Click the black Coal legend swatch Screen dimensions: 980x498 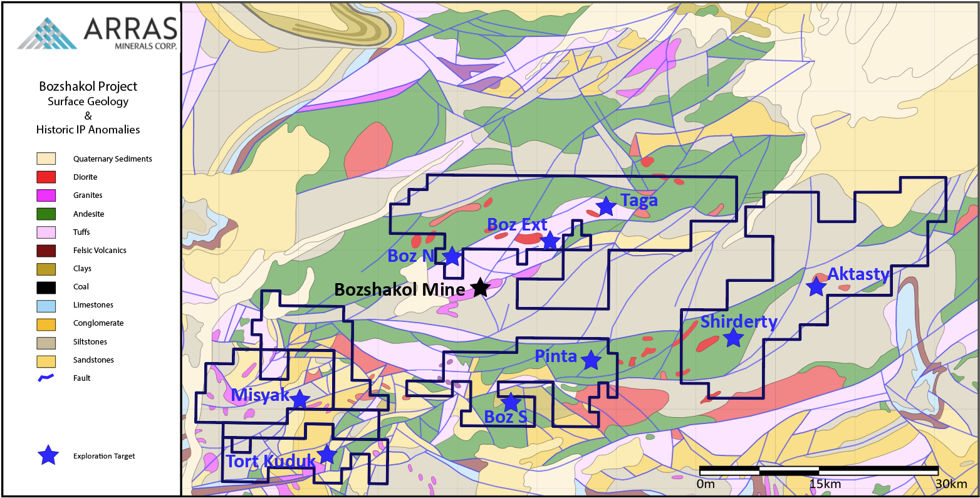click(46, 286)
